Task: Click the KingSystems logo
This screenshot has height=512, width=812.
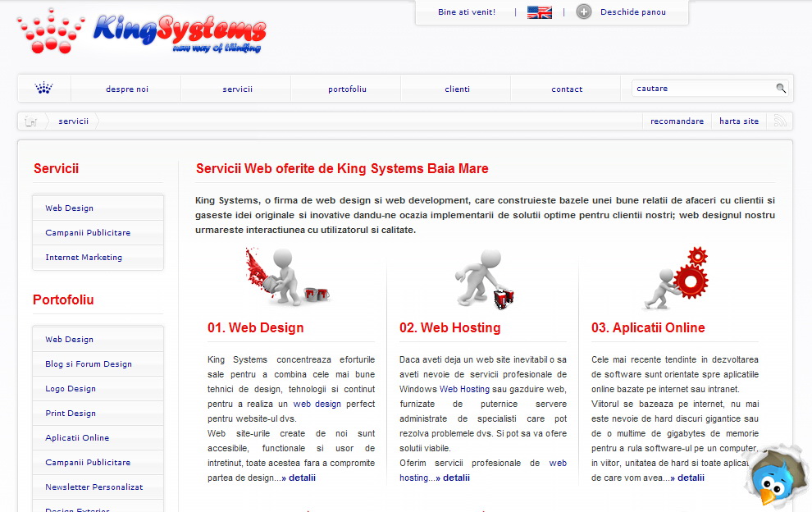Action: tap(141, 33)
